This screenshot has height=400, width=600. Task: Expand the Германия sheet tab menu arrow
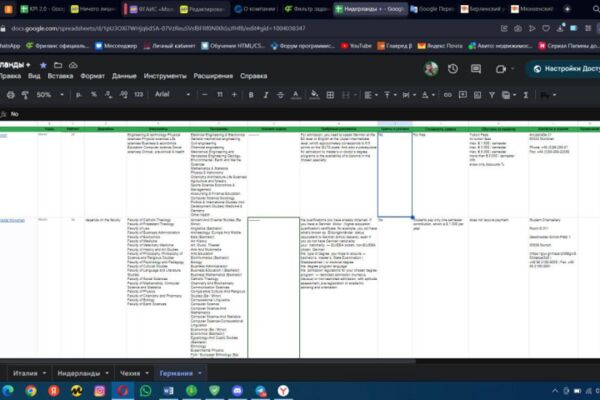click(200, 373)
